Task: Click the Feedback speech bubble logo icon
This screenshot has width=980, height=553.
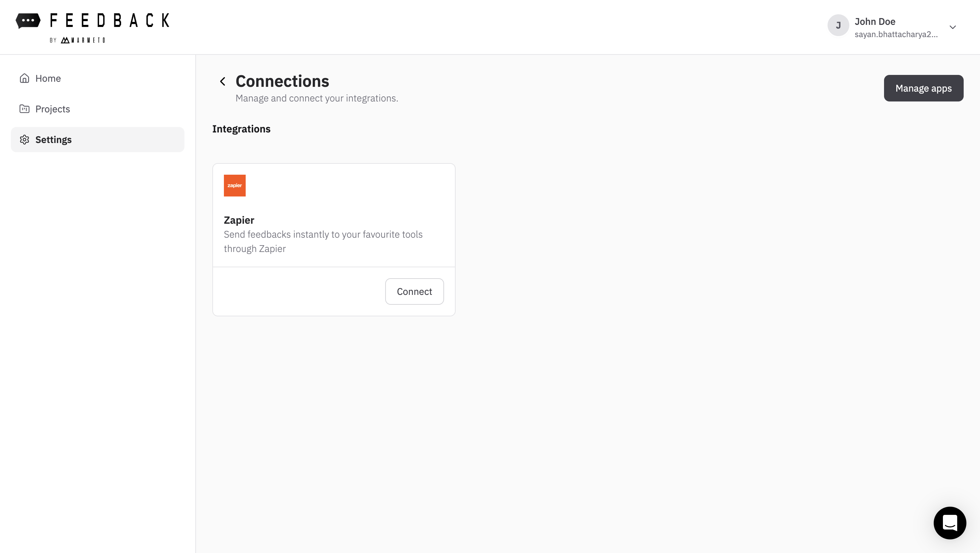Action: [x=28, y=20]
